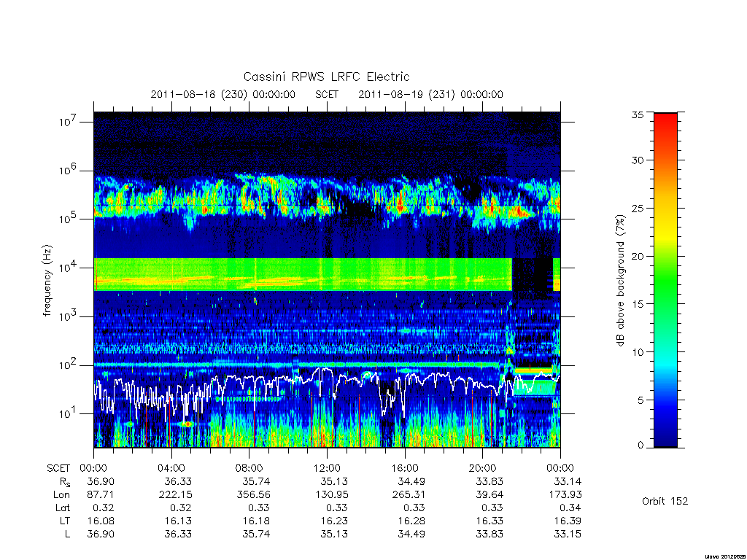Click the longitude value 356.56
This screenshot has height=560, width=747.
pos(253,495)
